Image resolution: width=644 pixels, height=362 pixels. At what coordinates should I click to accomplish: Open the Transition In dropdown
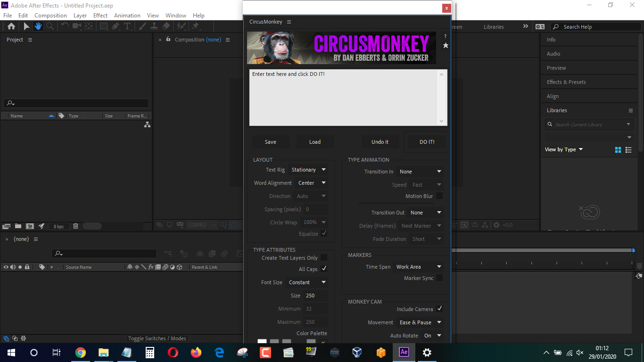tap(420, 171)
